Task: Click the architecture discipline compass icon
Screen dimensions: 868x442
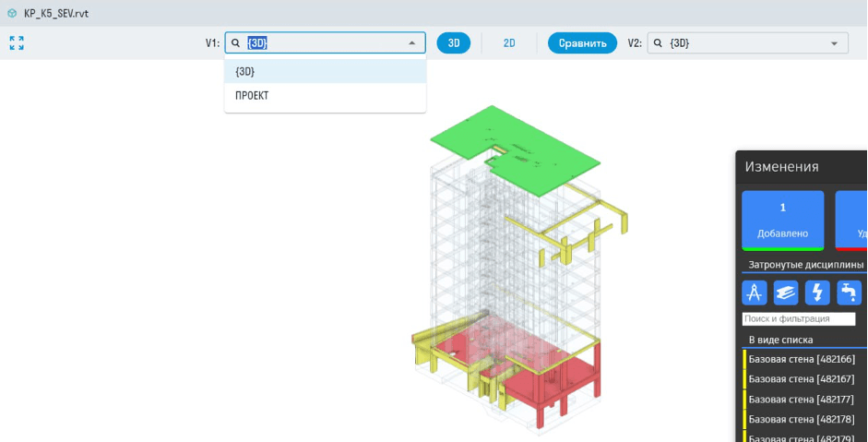Action: pyautogui.click(x=755, y=293)
